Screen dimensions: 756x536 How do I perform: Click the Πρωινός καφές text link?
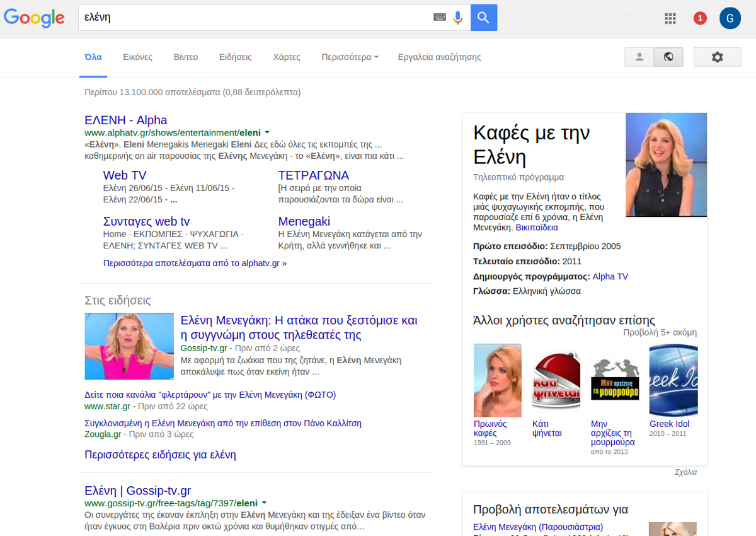click(x=490, y=428)
